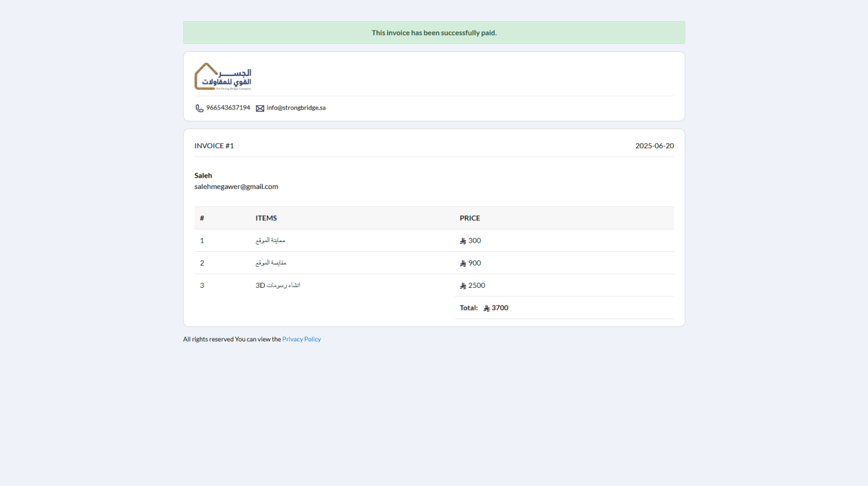
Task: Click the info@strongbridge.sa email address
Action: (x=296, y=108)
